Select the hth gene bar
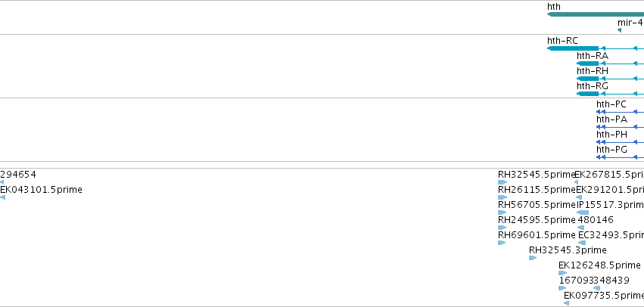 596,14
